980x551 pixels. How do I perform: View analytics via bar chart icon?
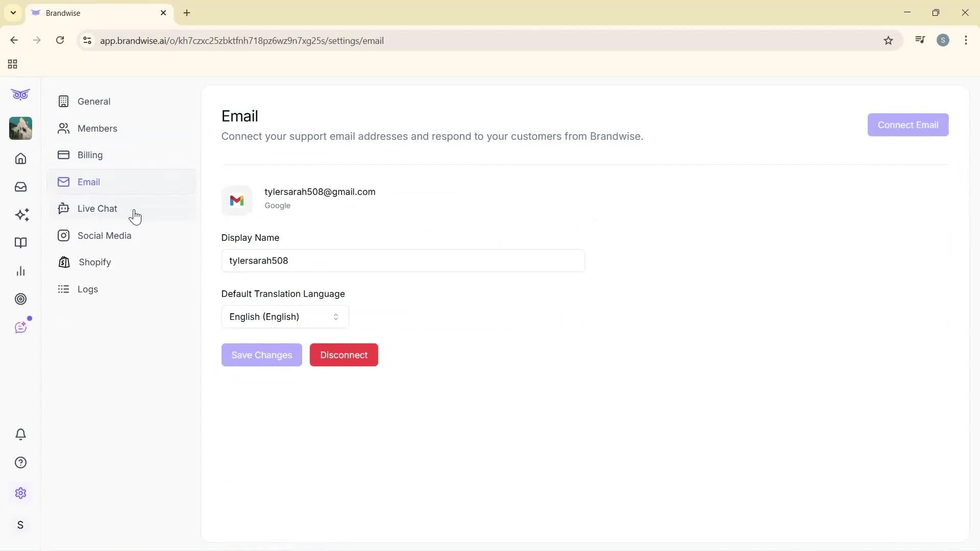coord(20,271)
